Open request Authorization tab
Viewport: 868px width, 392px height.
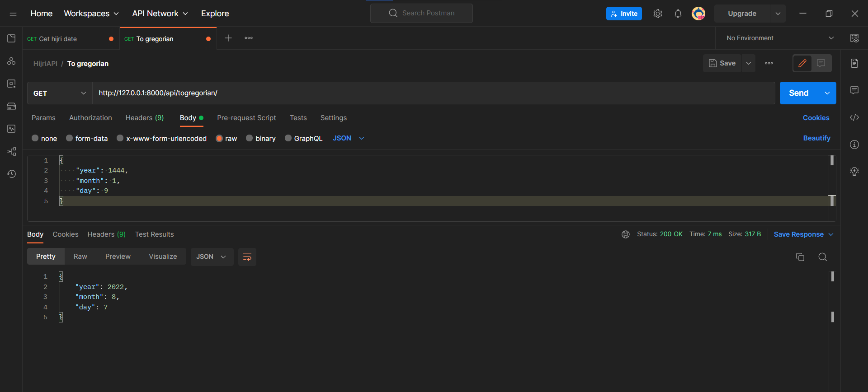point(90,118)
